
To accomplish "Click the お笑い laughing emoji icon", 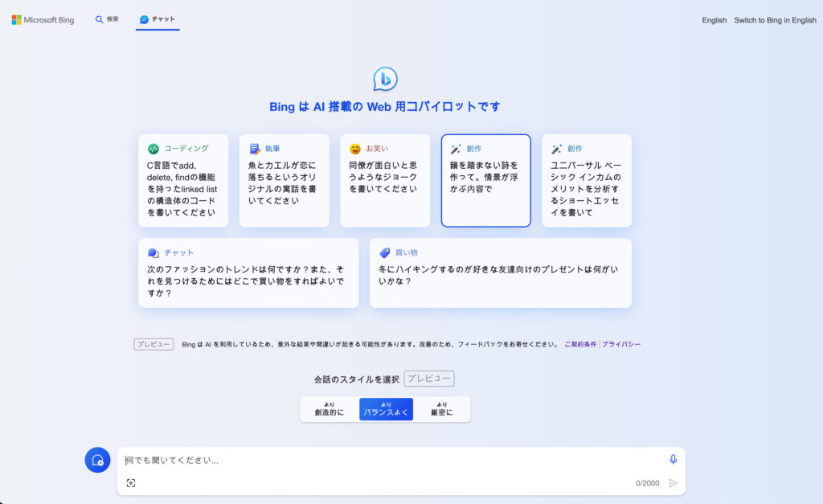I will pyautogui.click(x=355, y=149).
